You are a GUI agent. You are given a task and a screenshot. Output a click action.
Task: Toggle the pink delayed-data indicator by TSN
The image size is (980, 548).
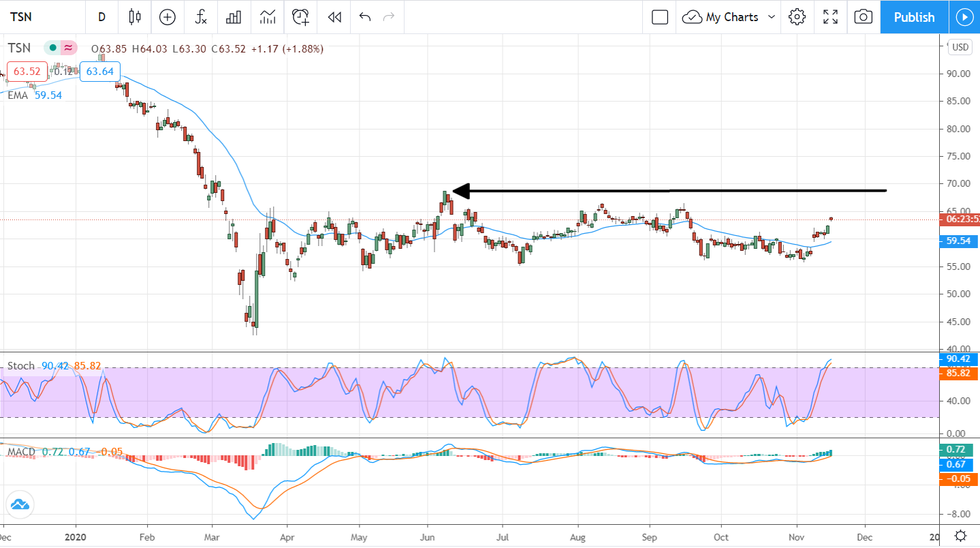click(68, 48)
